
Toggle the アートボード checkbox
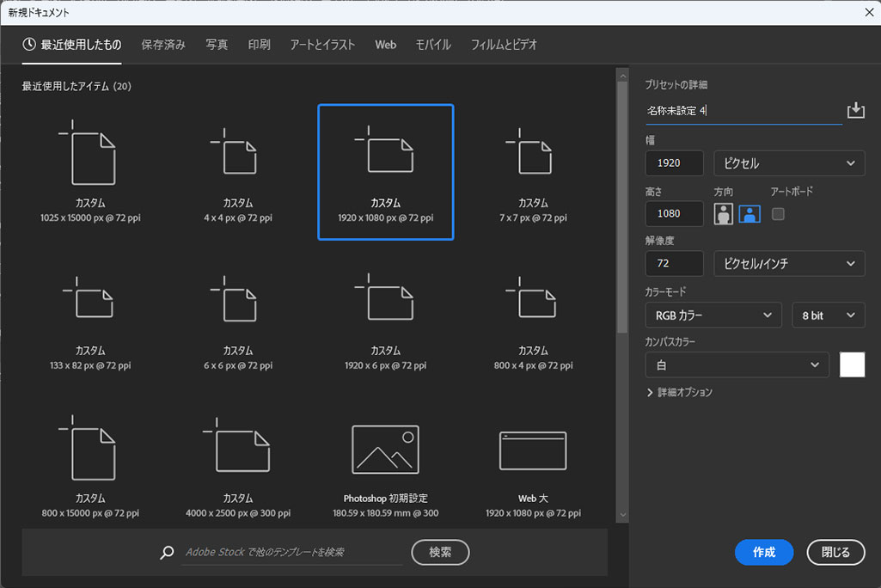point(778,213)
